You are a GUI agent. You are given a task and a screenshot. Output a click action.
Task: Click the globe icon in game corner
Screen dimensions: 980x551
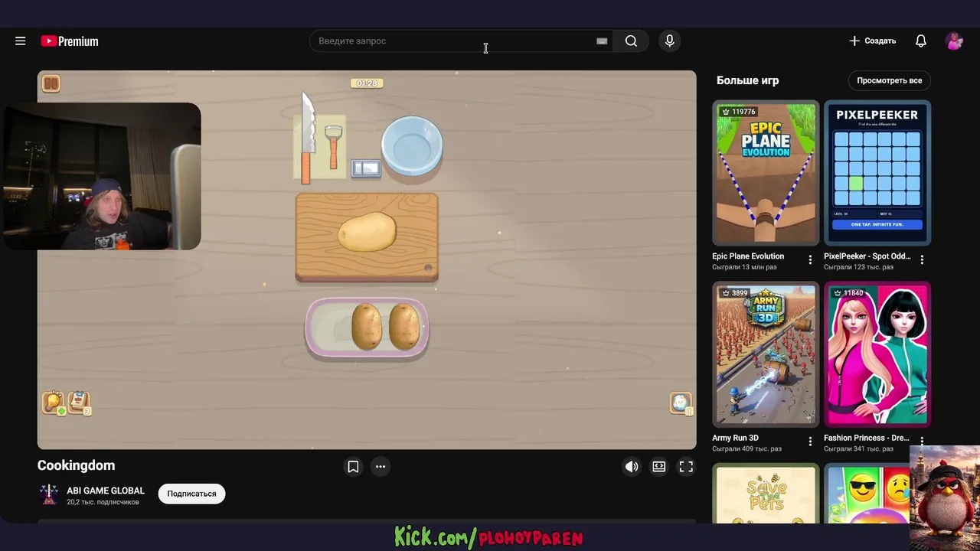tap(681, 403)
